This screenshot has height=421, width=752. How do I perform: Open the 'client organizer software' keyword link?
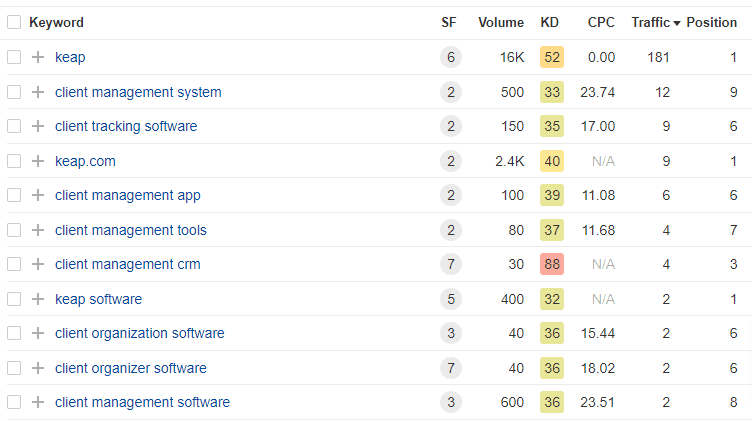[x=130, y=368]
